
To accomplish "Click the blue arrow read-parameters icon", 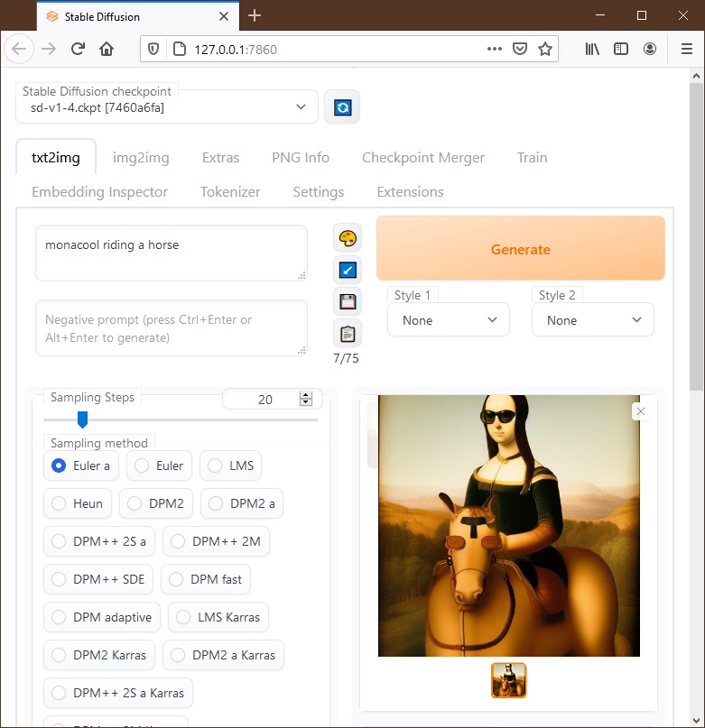I will click(x=348, y=270).
